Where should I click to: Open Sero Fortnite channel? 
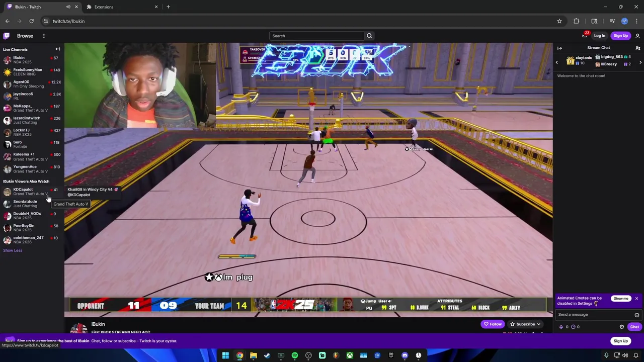tap(32, 144)
